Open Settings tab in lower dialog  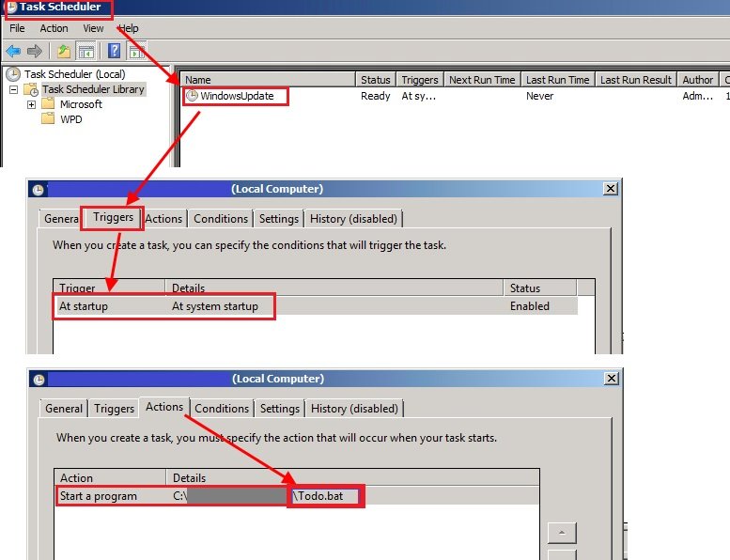pos(279,409)
